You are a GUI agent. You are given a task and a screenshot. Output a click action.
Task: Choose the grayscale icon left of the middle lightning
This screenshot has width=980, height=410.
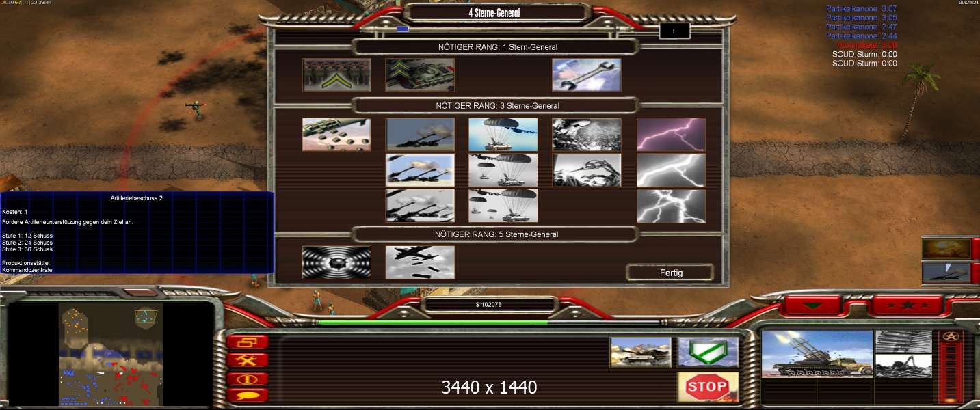click(x=587, y=170)
